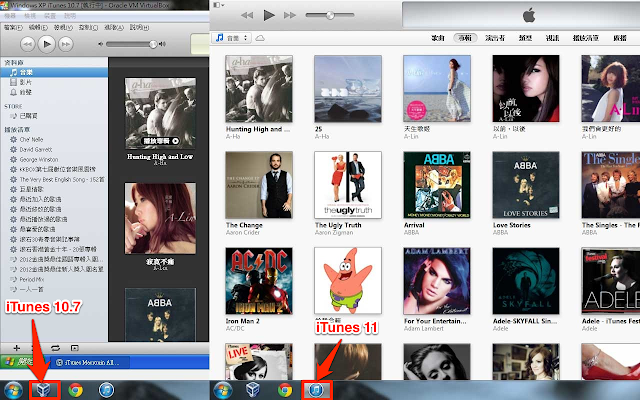Click the A-Lin album cover in iTunes 10.7

[160, 218]
